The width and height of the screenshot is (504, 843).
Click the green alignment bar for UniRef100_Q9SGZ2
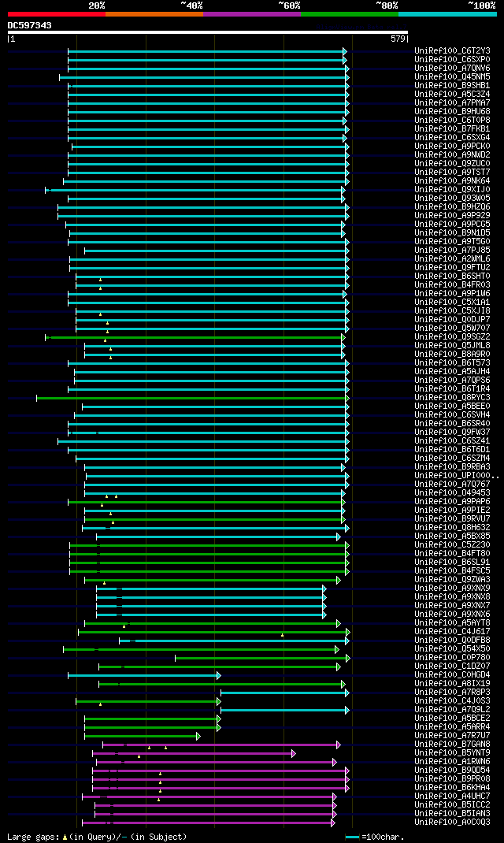(x=195, y=337)
